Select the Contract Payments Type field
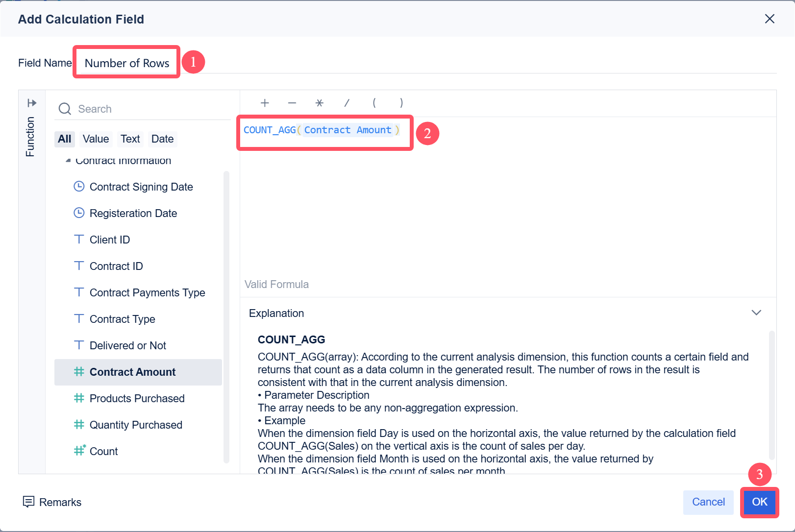The height and width of the screenshot is (532, 795). click(138, 292)
